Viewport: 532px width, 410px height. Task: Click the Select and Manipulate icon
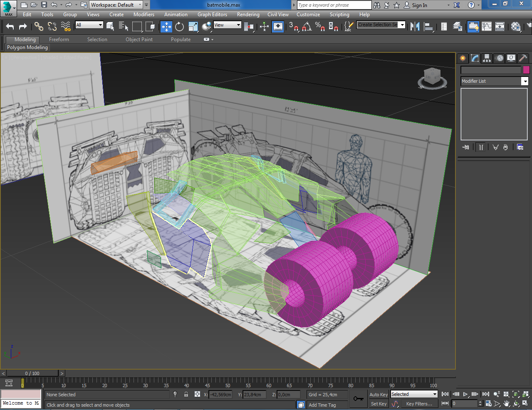point(265,27)
